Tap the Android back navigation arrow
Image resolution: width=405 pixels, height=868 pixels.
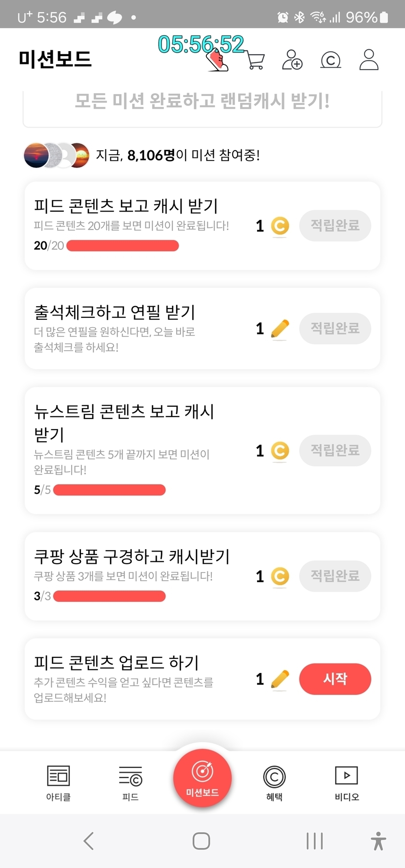point(88,841)
